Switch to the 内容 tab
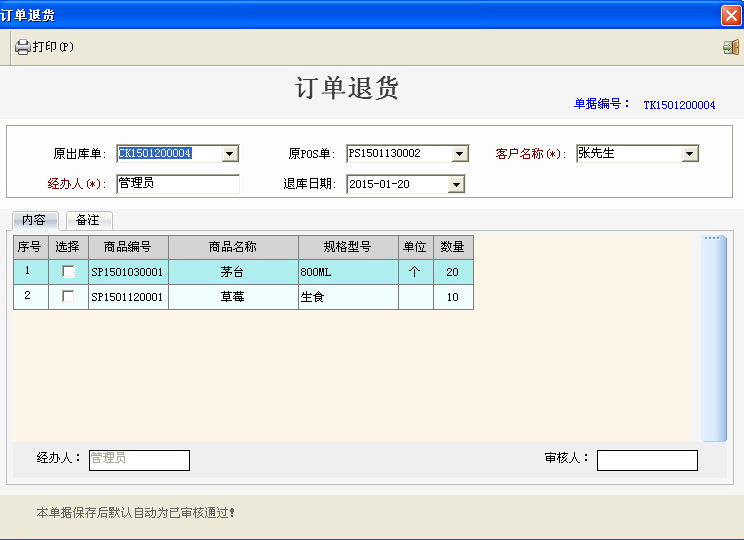This screenshot has width=744, height=540. (x=34, y=220)
